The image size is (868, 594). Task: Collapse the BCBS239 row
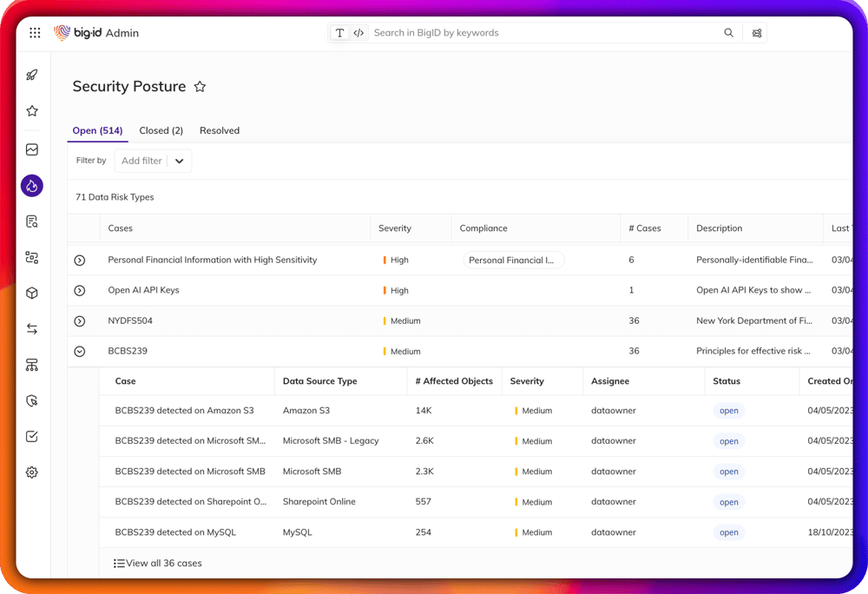[x=80, y=352]
